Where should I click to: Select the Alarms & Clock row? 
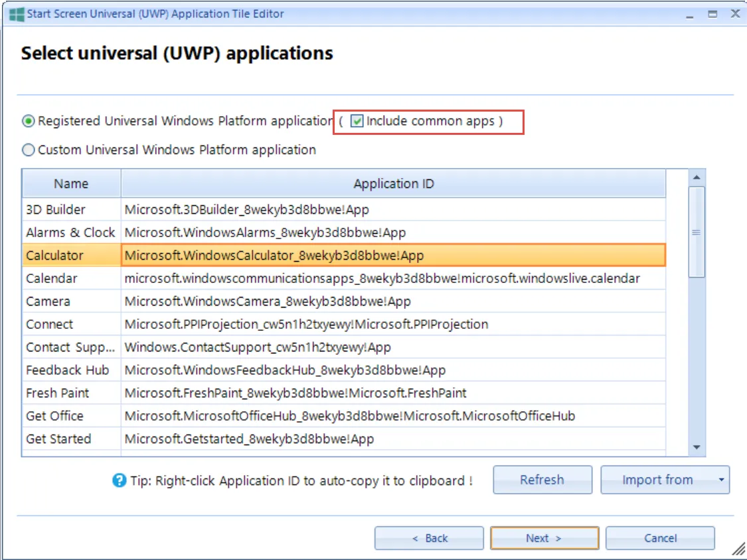344,232
